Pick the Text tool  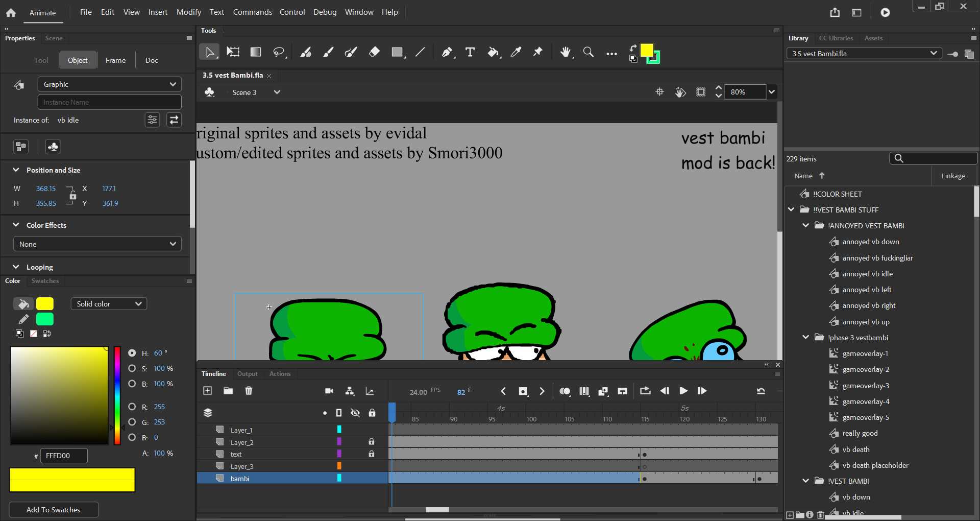(470, 52)
